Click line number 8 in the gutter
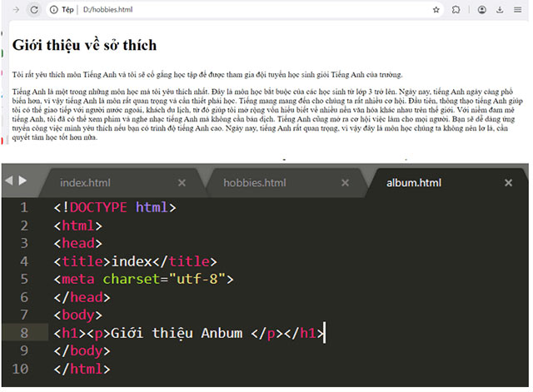 [x=24, y=333]
